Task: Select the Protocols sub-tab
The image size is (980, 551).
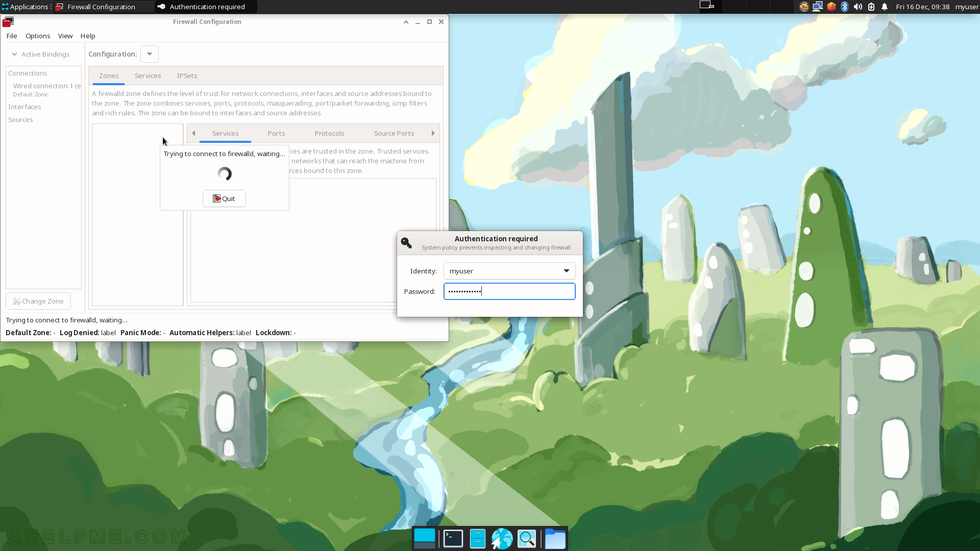Action: click(x=329, y=133)
